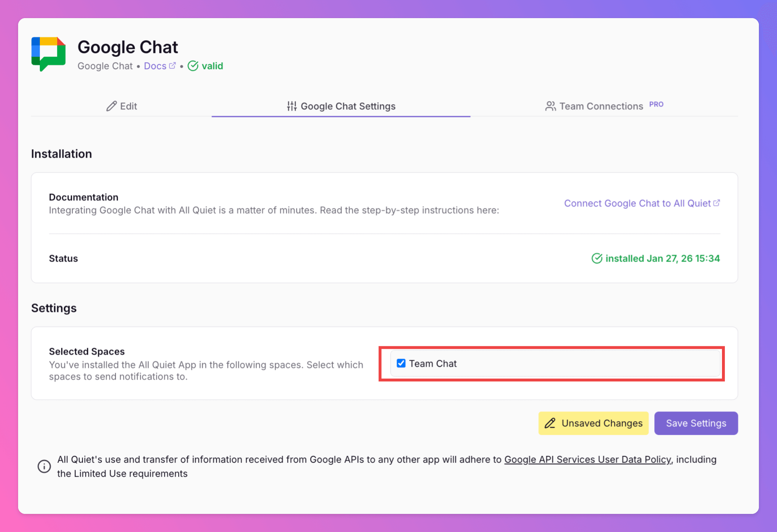This screenshot has height=532, width=777.
Task: Click the Google Chat logo icon
Action: pyautogui.click(x=49, y=54)
